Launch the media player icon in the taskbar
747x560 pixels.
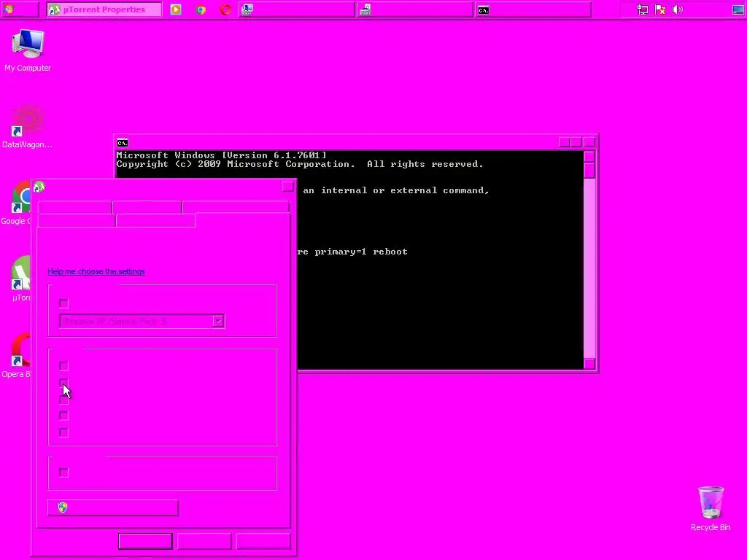[x=176, y=9]
